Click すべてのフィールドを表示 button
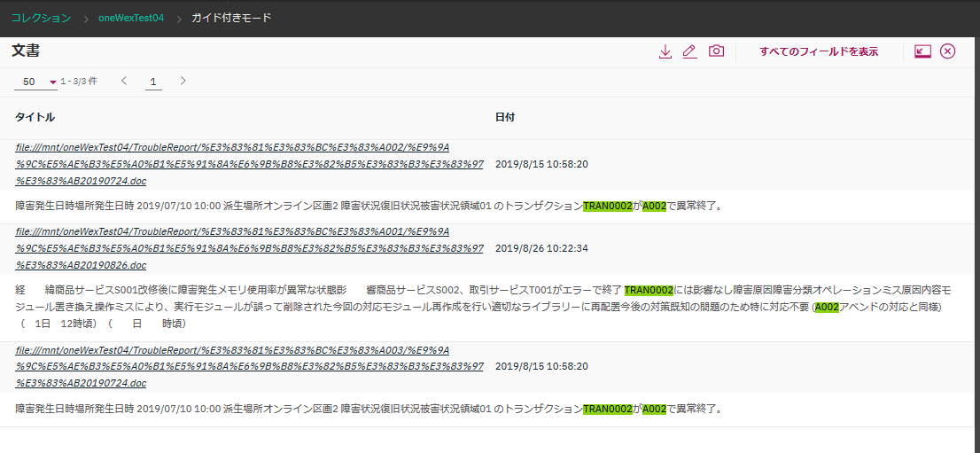 (819, 51)
